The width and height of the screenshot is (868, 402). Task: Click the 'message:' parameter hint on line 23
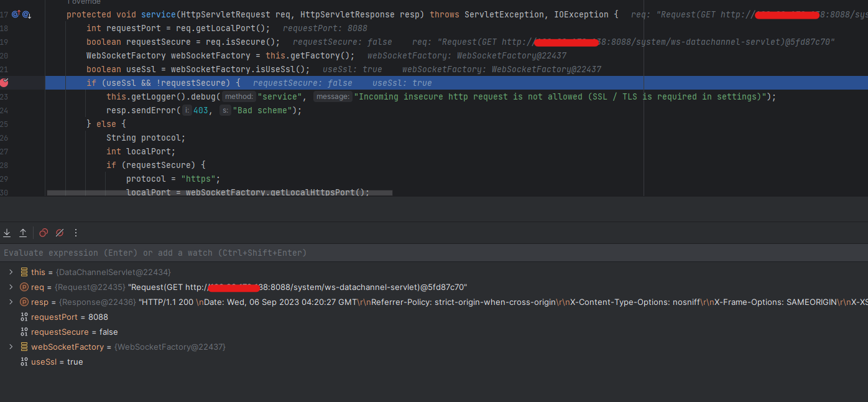point(333,96)
